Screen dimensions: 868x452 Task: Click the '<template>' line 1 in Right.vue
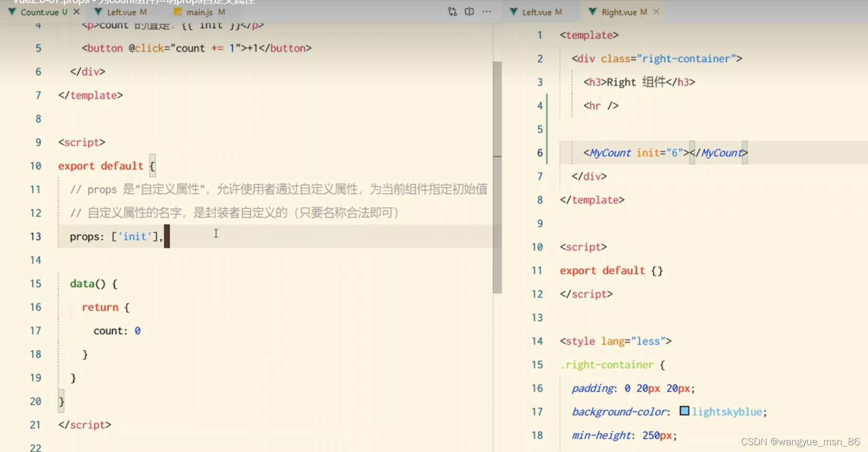click(x=589, y=35)
